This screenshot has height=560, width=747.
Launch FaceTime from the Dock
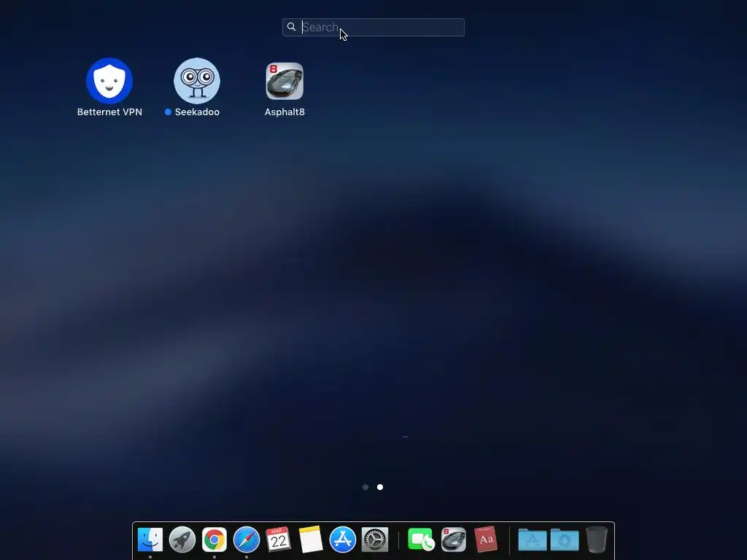[x=421, y=540]
